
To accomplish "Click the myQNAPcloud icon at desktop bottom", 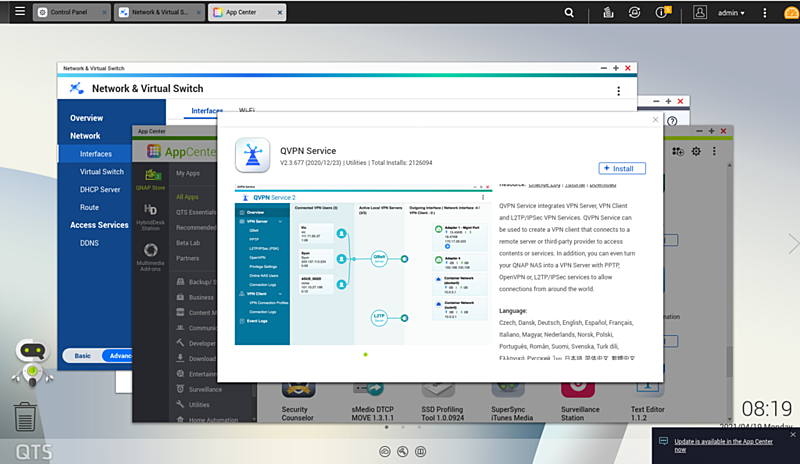I will pyautogui.click(x=385, y=451).
